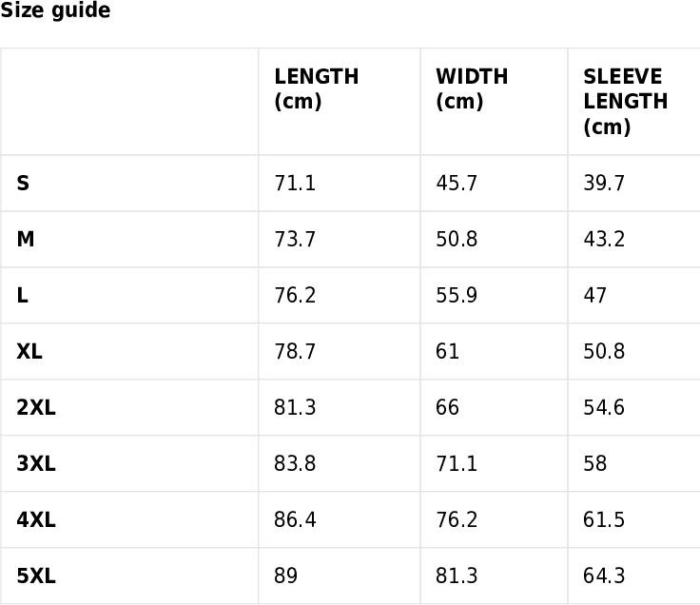Viewport: 700px width, 605px height.
Task: Click the 3XL size row label
Action: tap(36, 463)
